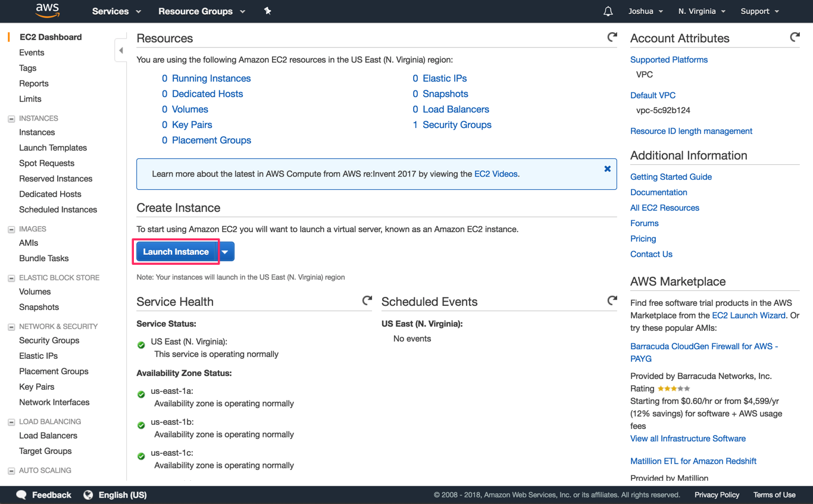Refresh the Scheduled Events panel
The height and width of the screenshot is (504, 813).
tap(612, 300)
